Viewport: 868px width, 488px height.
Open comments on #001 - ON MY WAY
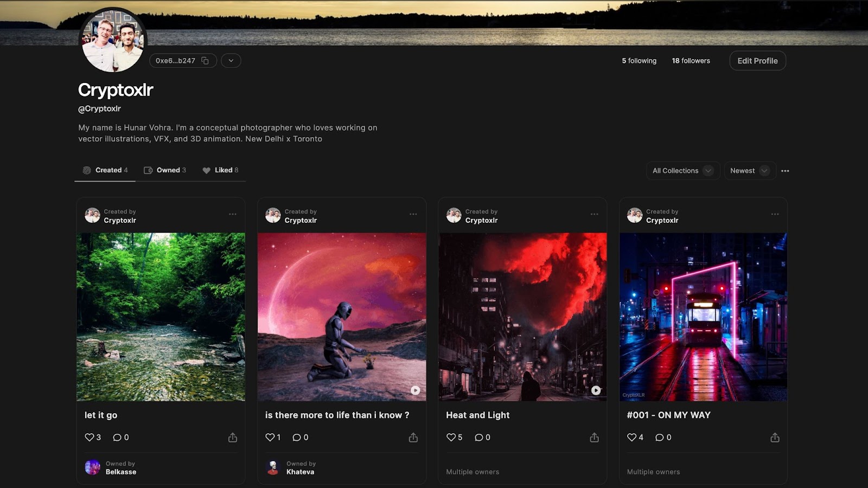tap(659, 437)
